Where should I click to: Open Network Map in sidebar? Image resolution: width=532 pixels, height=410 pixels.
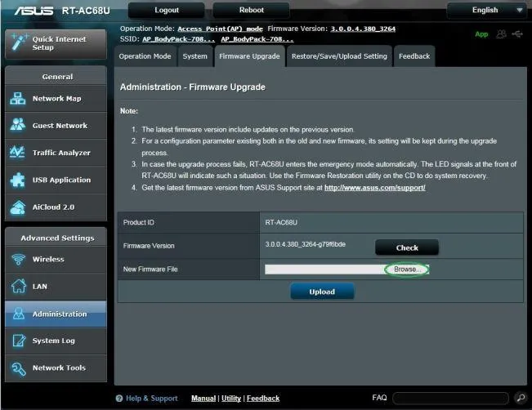[56, 99]
